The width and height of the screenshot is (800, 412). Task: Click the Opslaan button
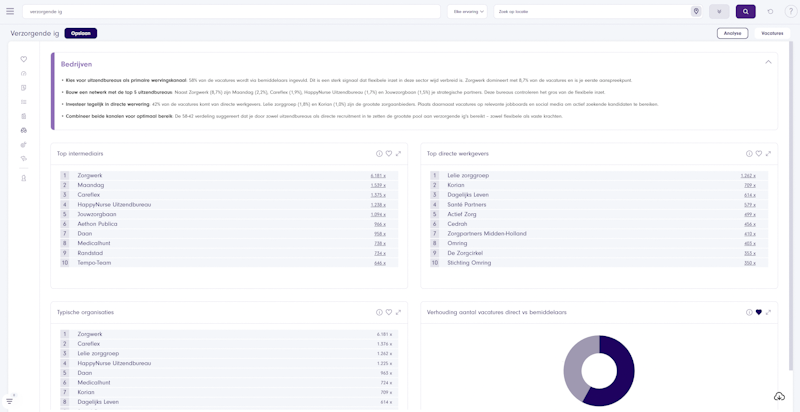coord(81,33)
